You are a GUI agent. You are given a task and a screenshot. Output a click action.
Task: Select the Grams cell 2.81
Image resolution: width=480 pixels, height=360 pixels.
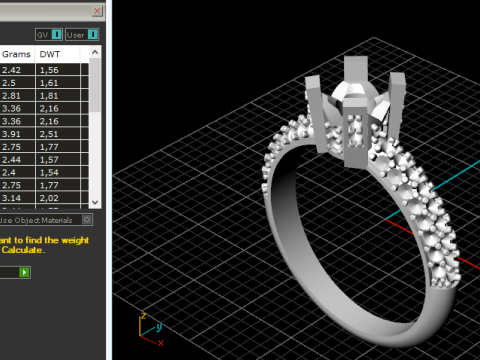(x=17, y=96)
